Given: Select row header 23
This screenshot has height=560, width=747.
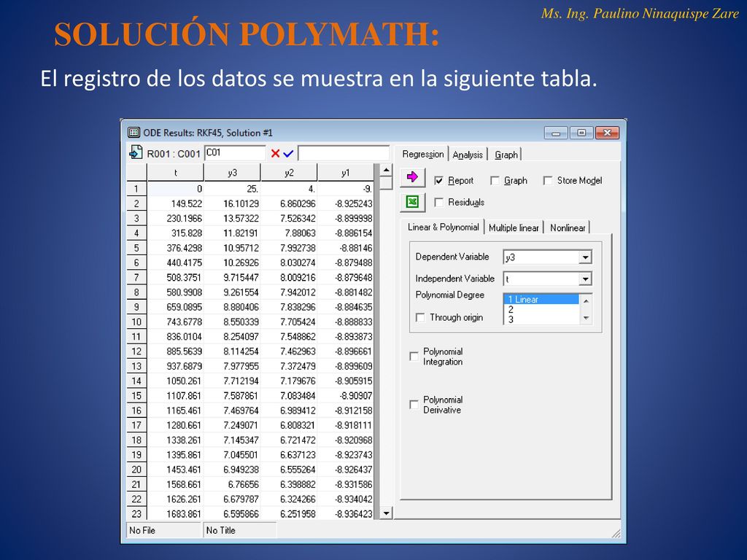Looking at the screenshot, I should (136, 513).
